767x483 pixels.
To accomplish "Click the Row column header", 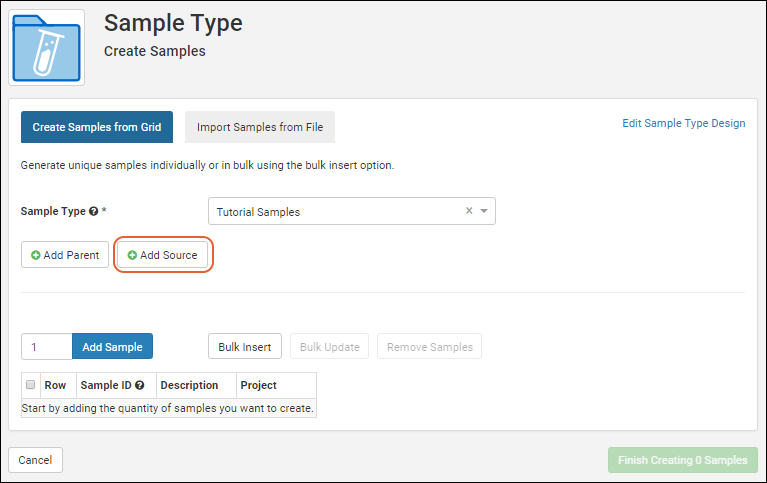I will click(x=55, y=385).
